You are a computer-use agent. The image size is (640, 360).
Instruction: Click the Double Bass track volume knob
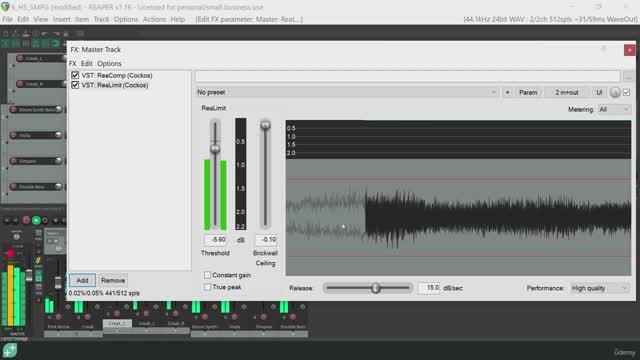coord(59,187)
